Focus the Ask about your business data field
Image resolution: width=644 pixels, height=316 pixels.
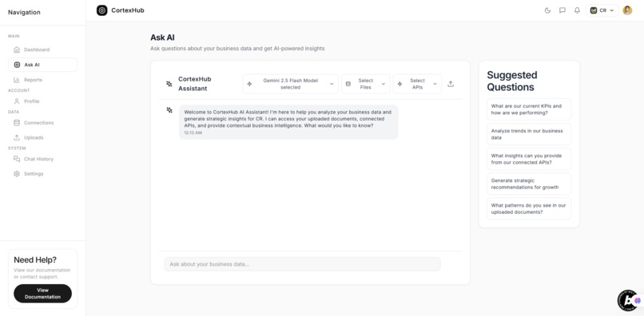click(302, 264)
